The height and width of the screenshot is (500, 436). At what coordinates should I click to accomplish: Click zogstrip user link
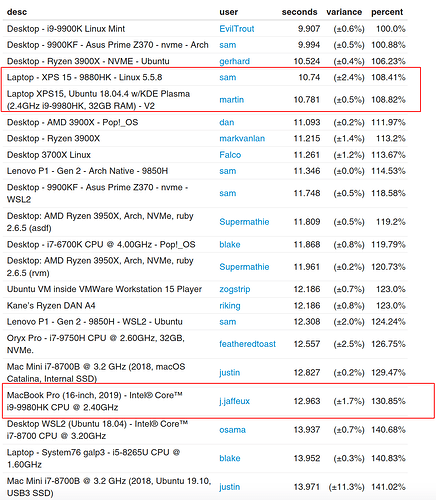click(235, 289)
